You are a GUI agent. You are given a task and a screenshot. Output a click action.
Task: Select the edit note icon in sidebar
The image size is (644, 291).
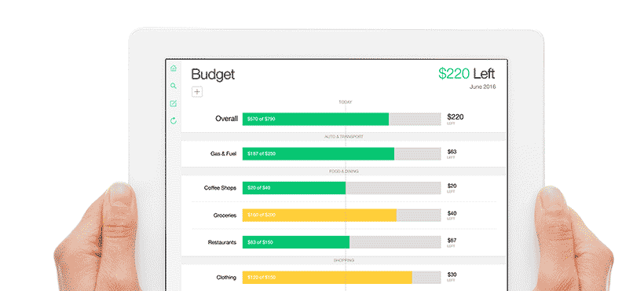174,104
